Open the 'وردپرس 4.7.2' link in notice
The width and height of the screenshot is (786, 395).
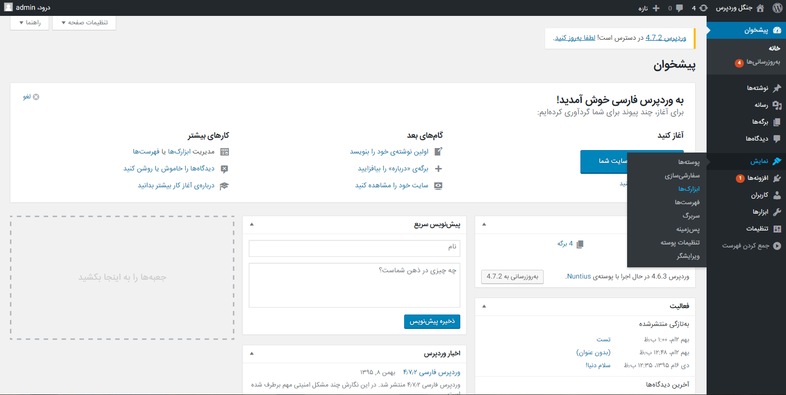666,38
